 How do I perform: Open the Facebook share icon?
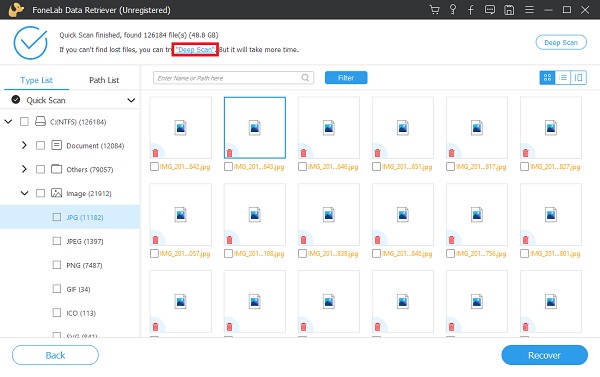(471, 10)
